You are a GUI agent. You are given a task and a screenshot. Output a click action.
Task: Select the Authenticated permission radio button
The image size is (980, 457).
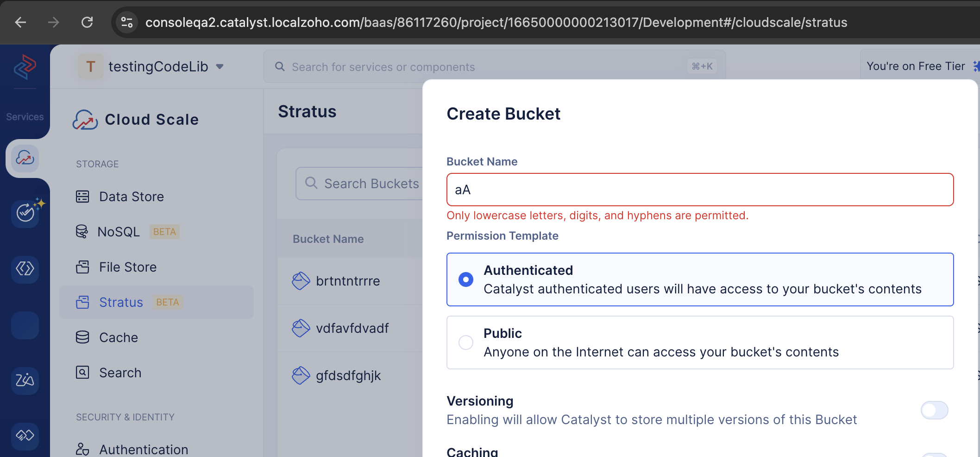pos(466,279)
